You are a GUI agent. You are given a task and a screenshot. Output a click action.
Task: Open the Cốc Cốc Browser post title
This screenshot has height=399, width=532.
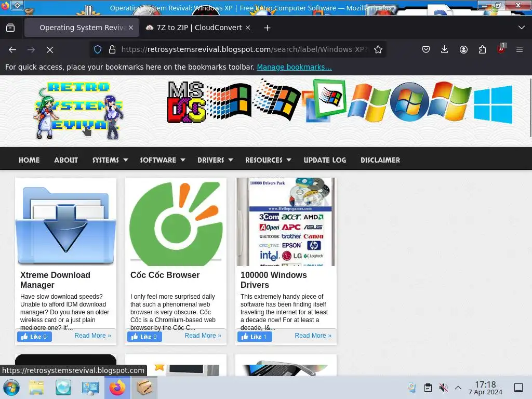(x=165, y=275)
